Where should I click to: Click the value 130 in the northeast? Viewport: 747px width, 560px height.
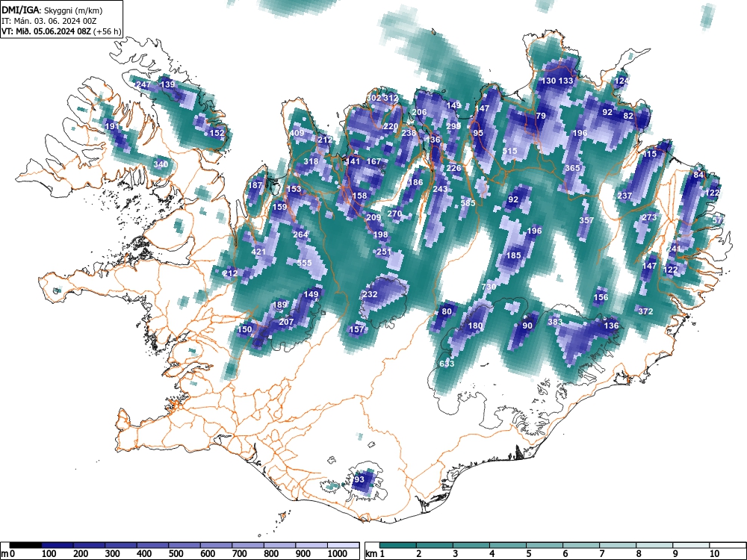549,81
